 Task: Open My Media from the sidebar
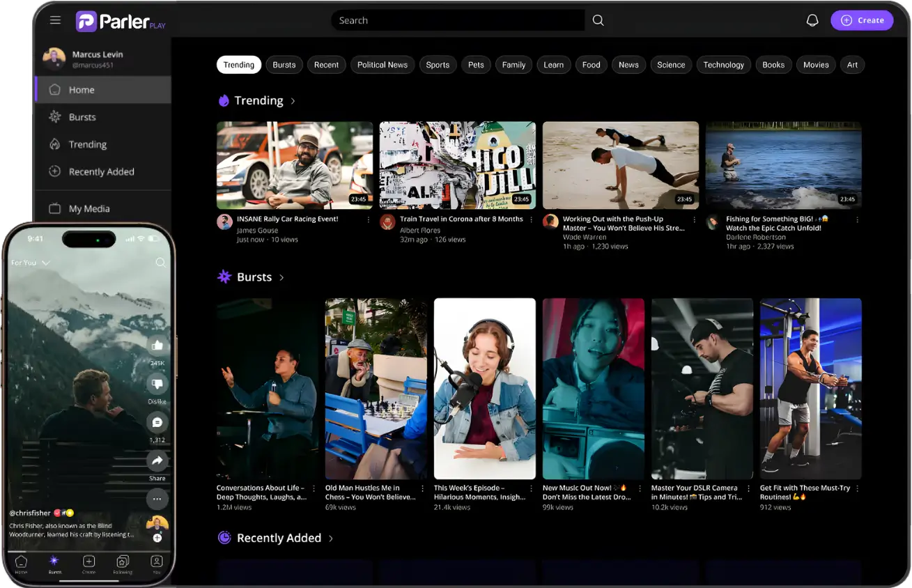coord(89,208)
